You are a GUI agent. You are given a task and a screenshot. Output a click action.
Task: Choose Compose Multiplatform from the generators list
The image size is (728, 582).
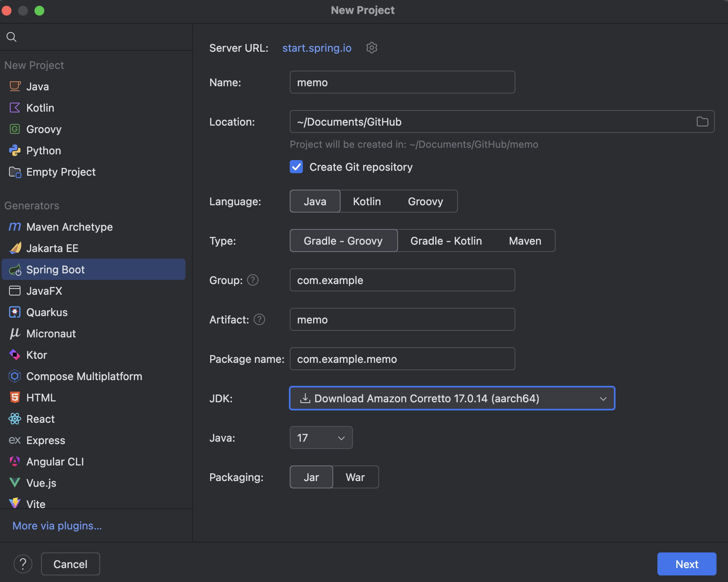click(x=84, y=376)
